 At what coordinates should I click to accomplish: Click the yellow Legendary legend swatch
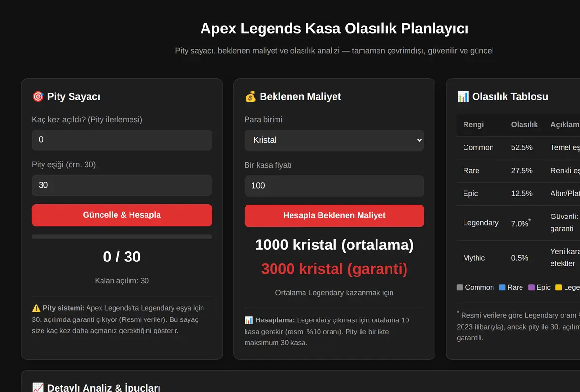click(559, 288)
